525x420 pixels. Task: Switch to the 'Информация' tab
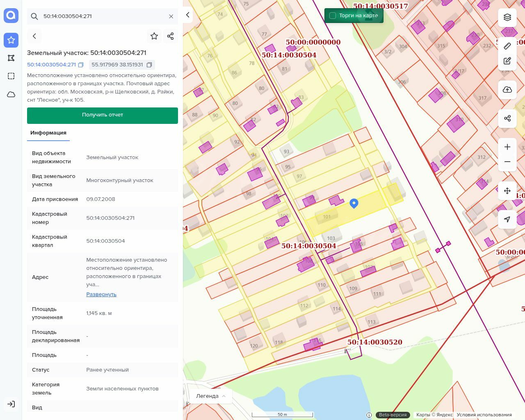48,133
